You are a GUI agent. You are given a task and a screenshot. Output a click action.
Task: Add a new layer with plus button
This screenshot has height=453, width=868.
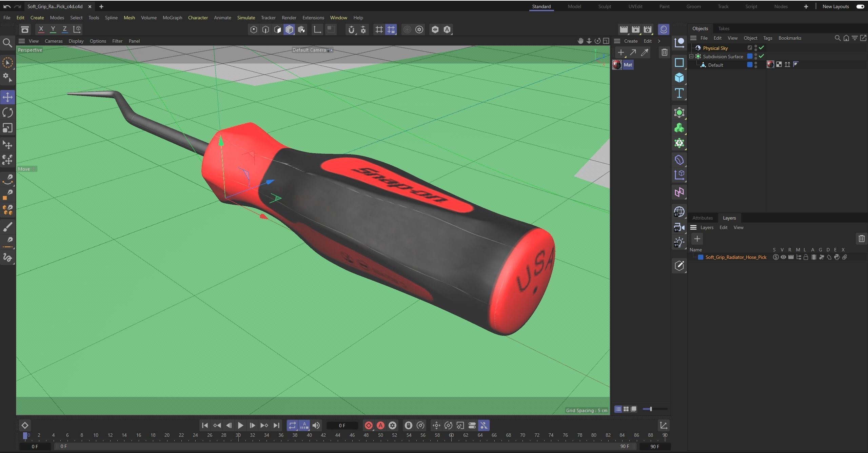[697, 239]
